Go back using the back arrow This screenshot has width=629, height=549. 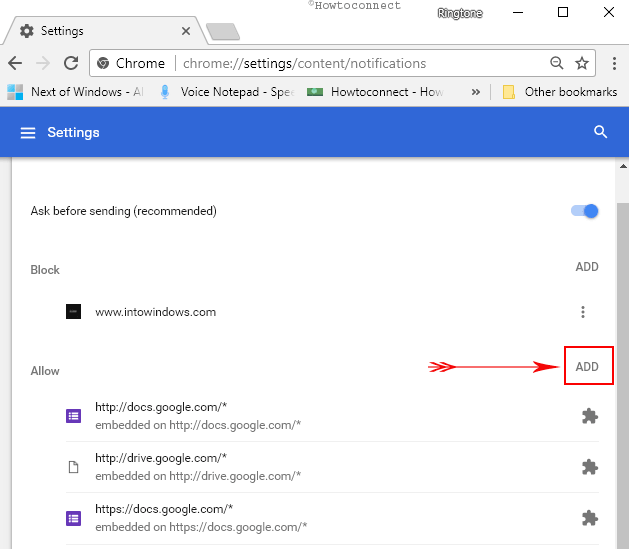[x=15, y=63]
